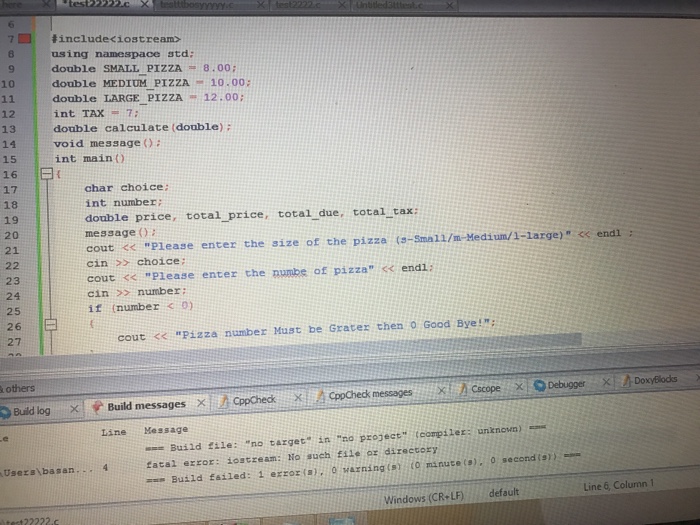Screen dimensions: 700x525
Task: Close the Debugger tab
Action: click(x=606, y=382)
